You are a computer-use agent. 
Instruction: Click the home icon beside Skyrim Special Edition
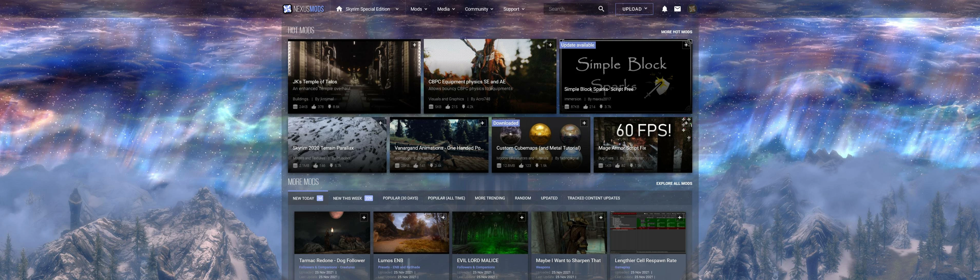click(x=339, y=9)
